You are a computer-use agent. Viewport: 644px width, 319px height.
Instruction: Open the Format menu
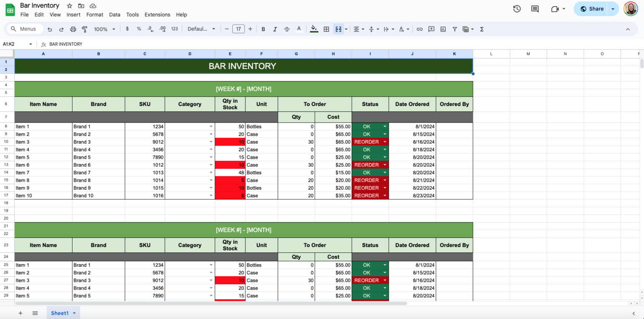pyautogui.click(x=95, y=14)
